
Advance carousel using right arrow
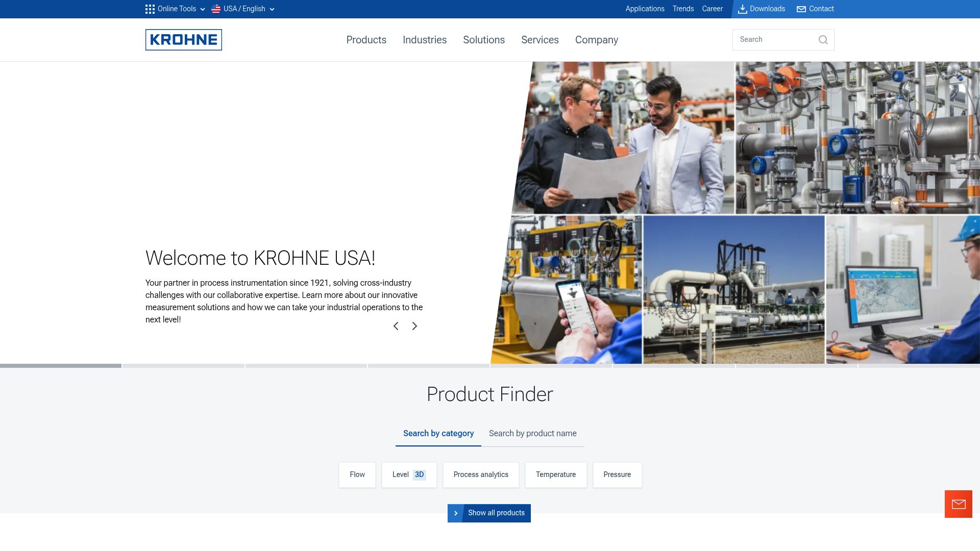coord(414,325)
